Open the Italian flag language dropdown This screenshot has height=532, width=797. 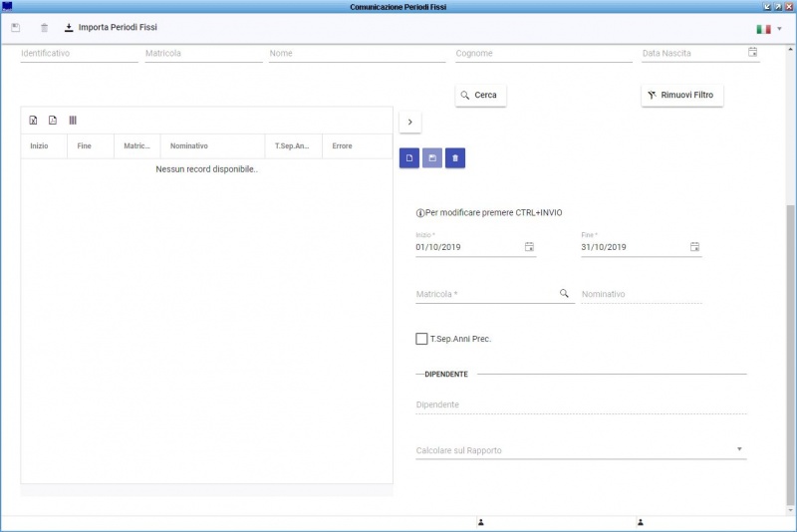click(769, 29)
